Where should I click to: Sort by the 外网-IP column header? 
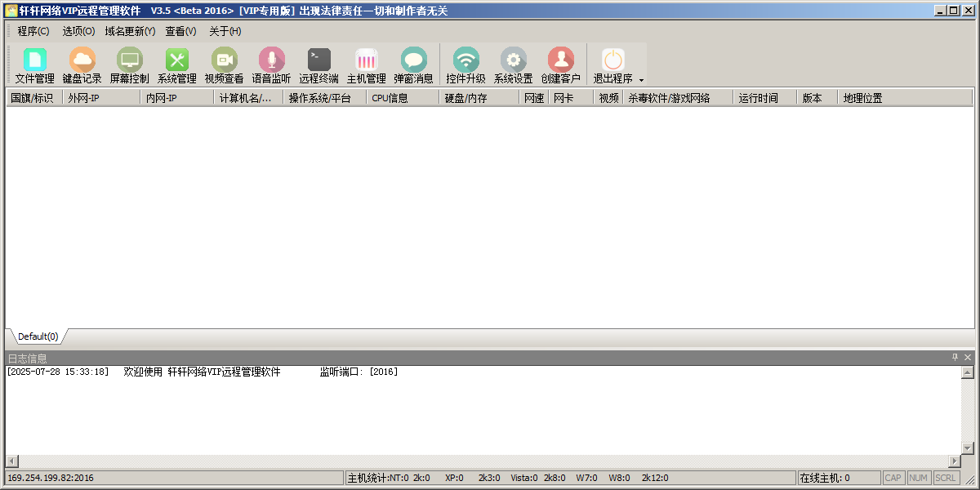point(100,98)
